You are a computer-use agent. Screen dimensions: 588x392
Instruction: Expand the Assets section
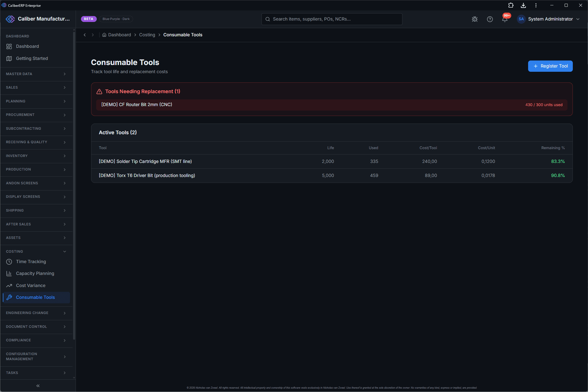pyautogui.click(x=36, y=238)
